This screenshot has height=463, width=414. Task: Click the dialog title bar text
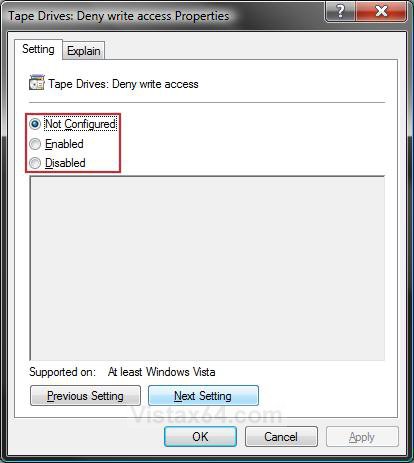119,16
